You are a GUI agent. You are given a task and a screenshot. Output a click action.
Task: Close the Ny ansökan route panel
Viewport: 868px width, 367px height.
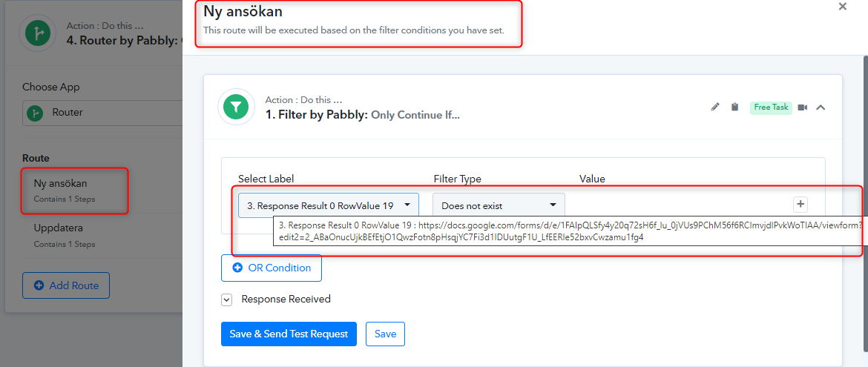point(843,7)
